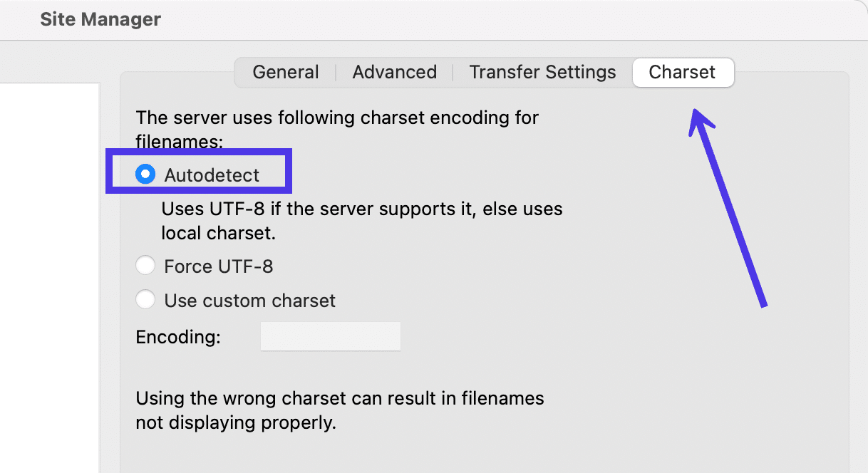This screenshot has width=868, height=473.
Task: Choose the Use custom charset radio button
Action: pyautogui.click(x=145, y=300)
